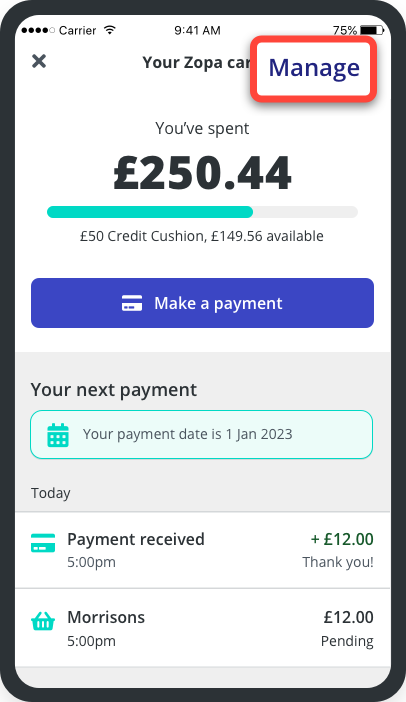This screenshot has height=702, width=406.
Task: Click the carrier signal strength dots
Action: pos(38,30)
